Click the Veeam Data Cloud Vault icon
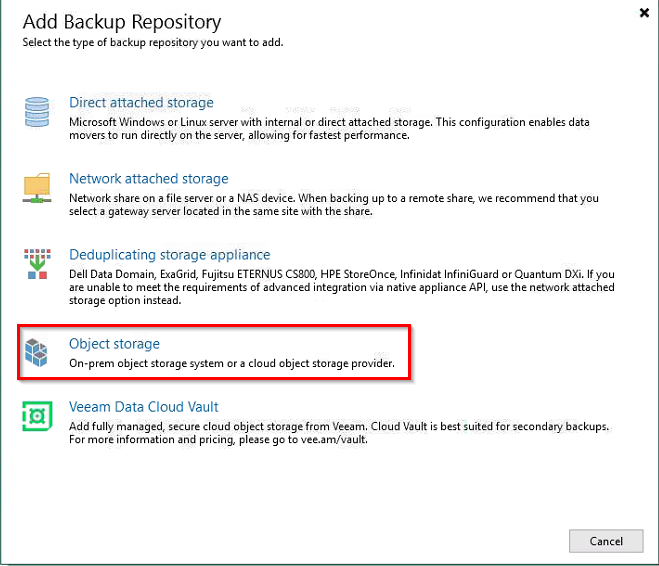The height and width of the screenshot is (566, 659). pyautogui.click(x=37, y=416)
